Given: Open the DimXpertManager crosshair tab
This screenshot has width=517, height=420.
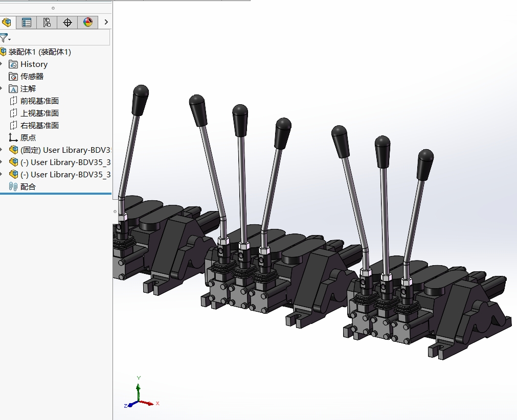Looking at the screenshot, I should (68, 22).
